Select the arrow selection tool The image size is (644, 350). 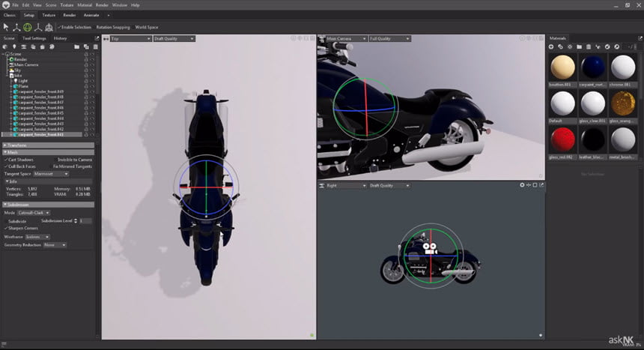point(6,27)
